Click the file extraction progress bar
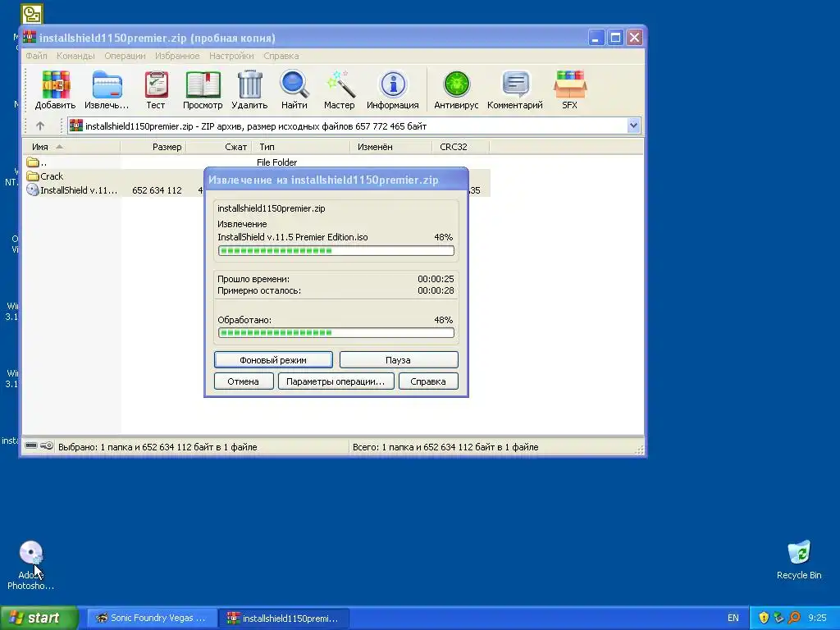Image resolution: width=840 pixels, height=630 pixels. (x=336, y=251)
